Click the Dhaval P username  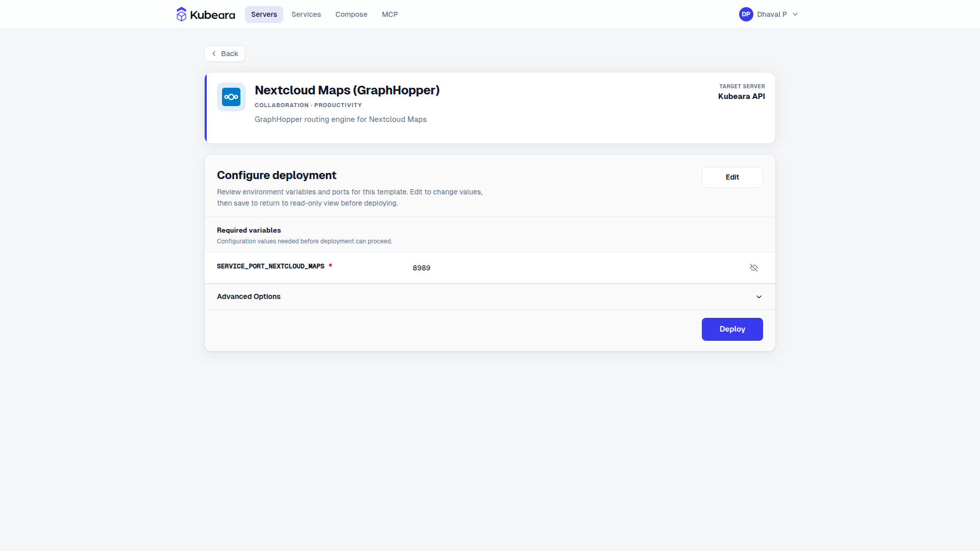[772, 14]
